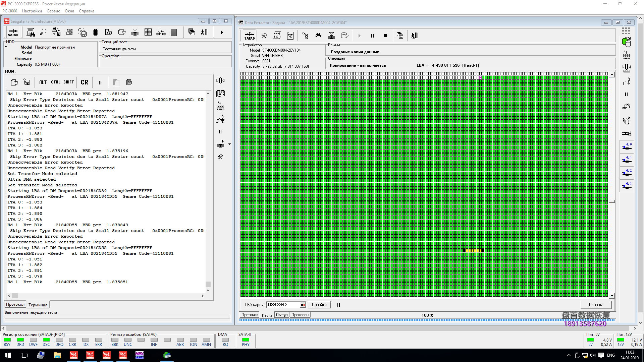644x362 pixels.
Task: Click the exit icon in Data Extractor toolbar
Action: [x=414, y=36]
